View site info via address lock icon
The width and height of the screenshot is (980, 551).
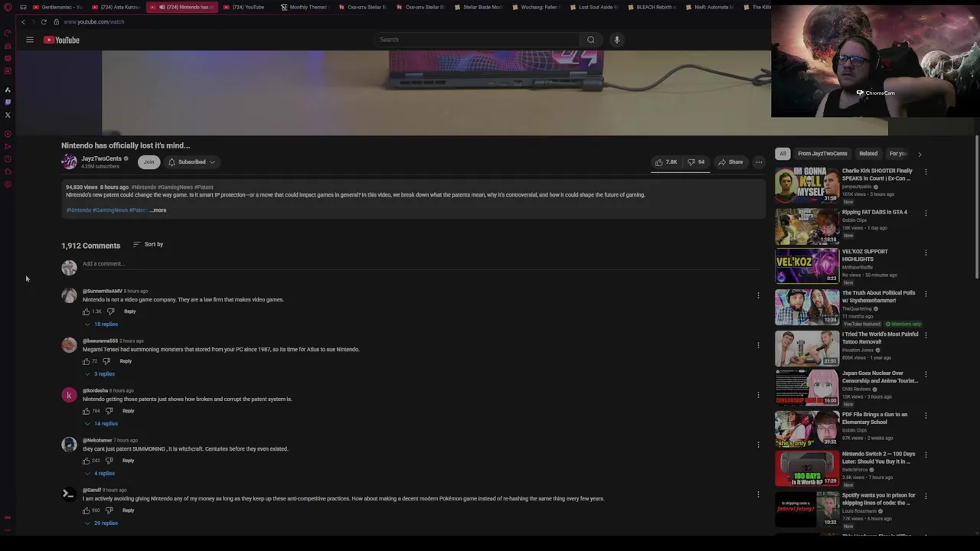(x=56, y=22)
